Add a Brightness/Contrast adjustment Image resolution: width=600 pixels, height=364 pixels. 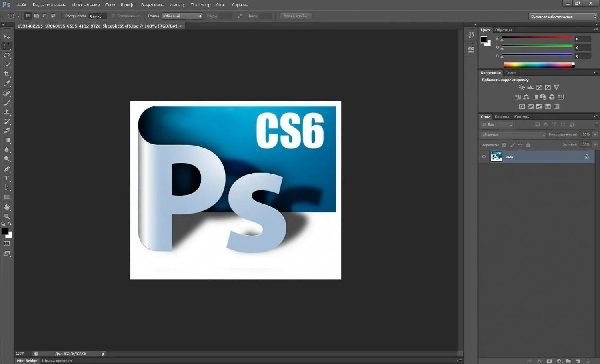coord(522,87)
